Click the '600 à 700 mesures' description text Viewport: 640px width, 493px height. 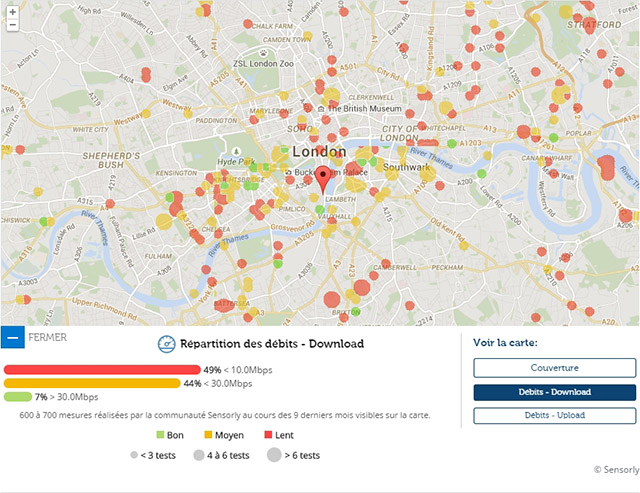(224, 415)
